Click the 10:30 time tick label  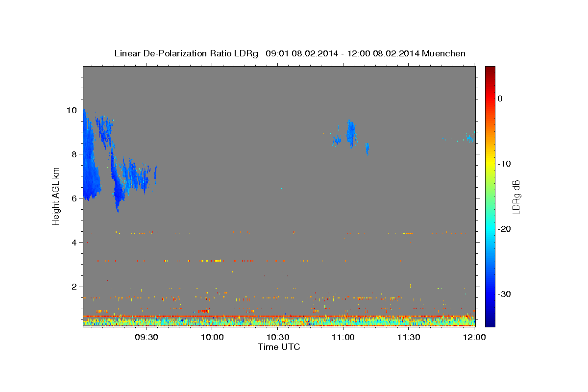278,337
